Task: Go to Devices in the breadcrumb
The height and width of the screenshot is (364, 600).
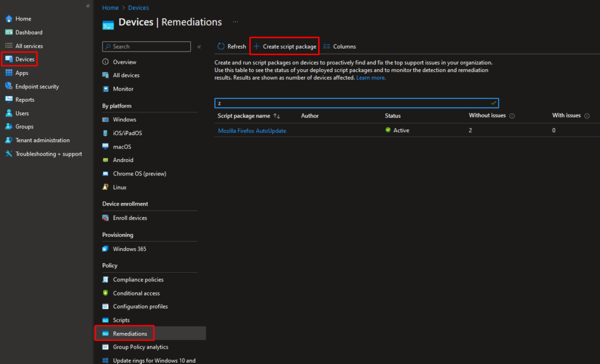Action: 138,8
